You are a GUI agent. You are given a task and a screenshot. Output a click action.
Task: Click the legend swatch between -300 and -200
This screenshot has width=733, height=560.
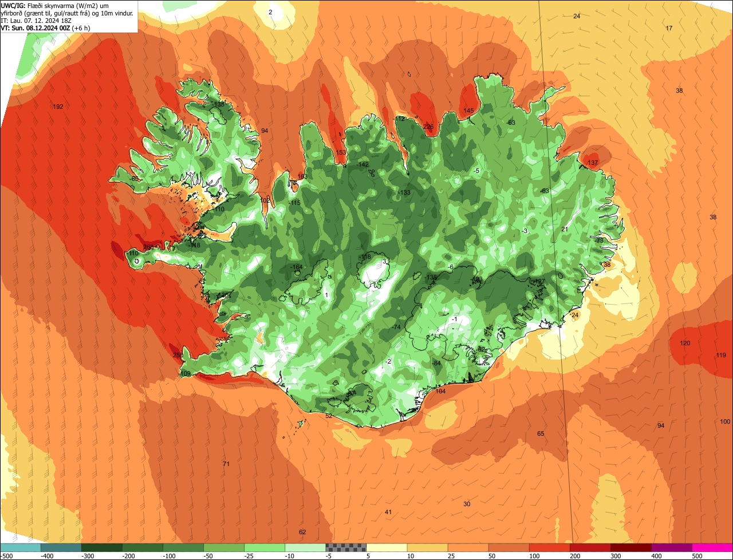101,547
